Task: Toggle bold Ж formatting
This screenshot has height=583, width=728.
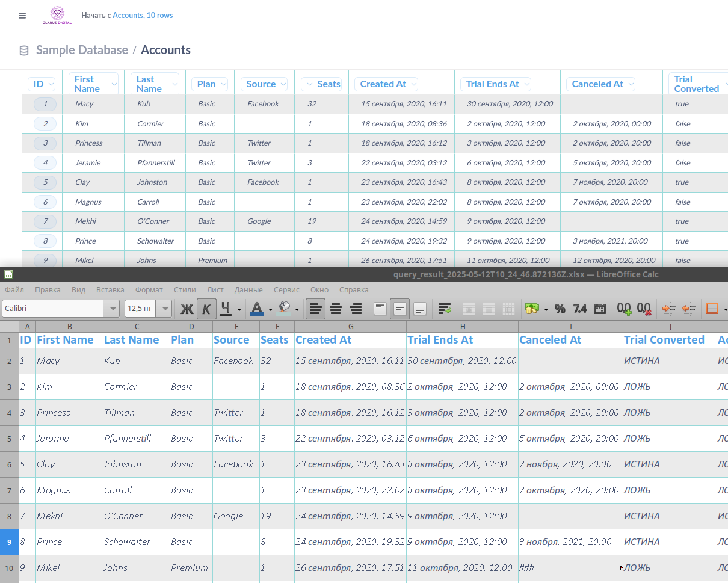Action: [187, 309]
